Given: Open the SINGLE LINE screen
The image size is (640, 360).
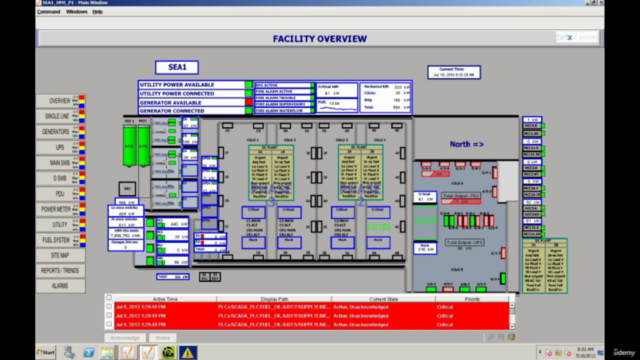Looking at the screenshot, I should (60, 116).
